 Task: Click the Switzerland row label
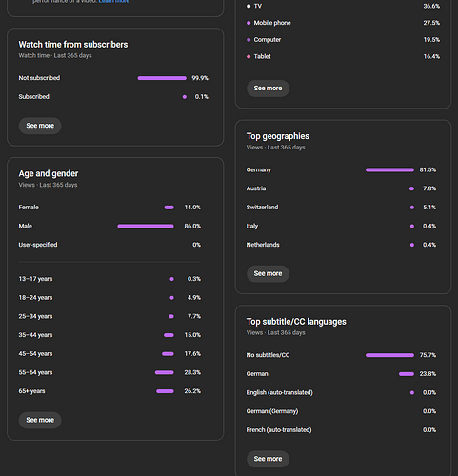[262, 208]
